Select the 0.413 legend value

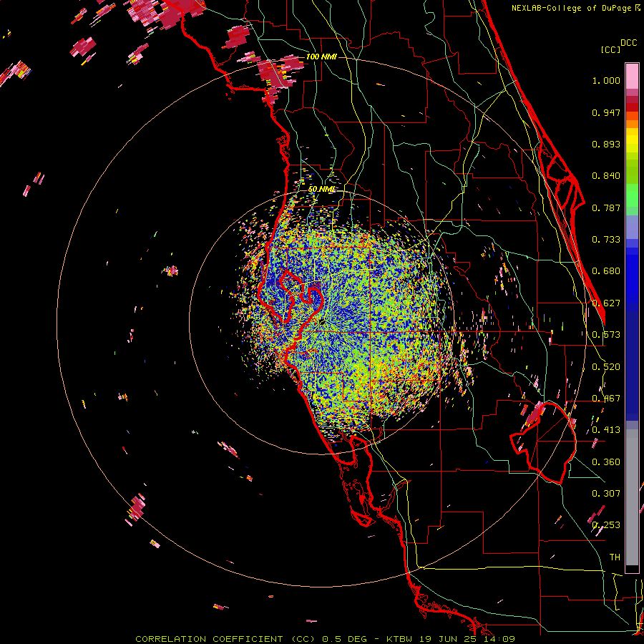coord(606,430)
